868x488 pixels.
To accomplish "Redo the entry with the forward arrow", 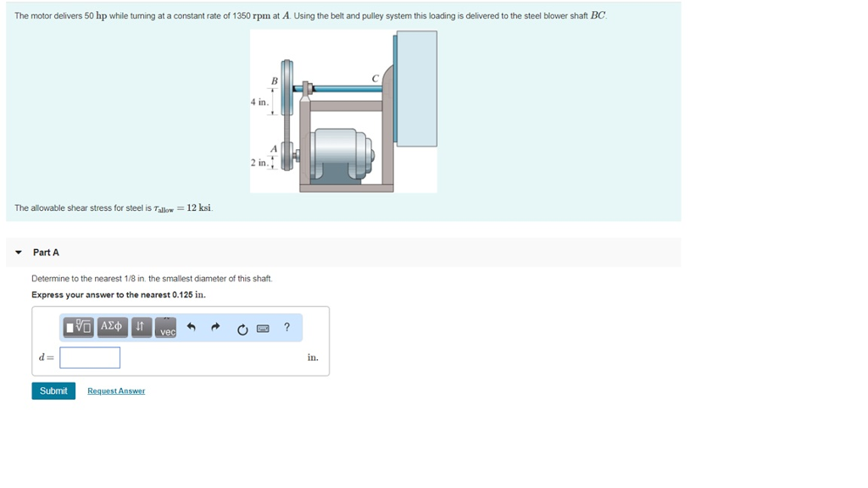I will coord(215,326).
